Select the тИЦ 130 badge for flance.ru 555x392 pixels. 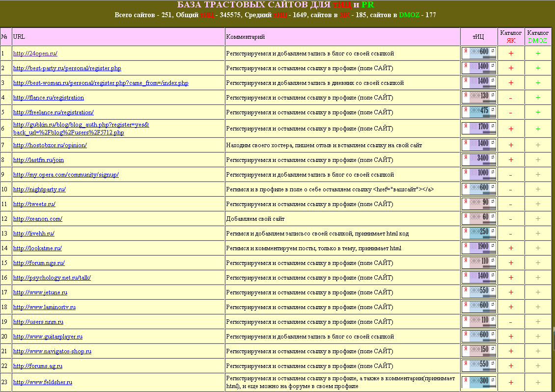coord(479,97)
